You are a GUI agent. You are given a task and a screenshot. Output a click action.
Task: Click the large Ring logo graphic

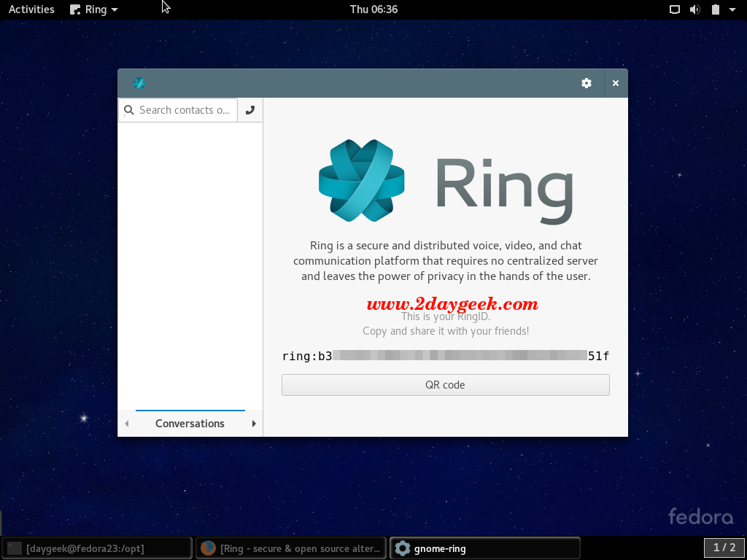(362, 181)
